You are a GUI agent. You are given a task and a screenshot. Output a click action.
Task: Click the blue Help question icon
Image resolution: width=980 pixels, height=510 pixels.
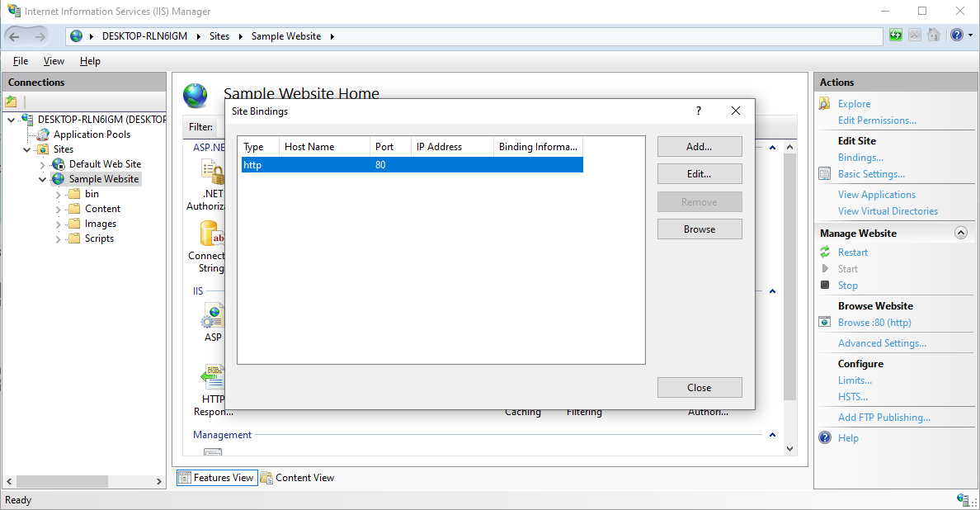tap(825, 437)
